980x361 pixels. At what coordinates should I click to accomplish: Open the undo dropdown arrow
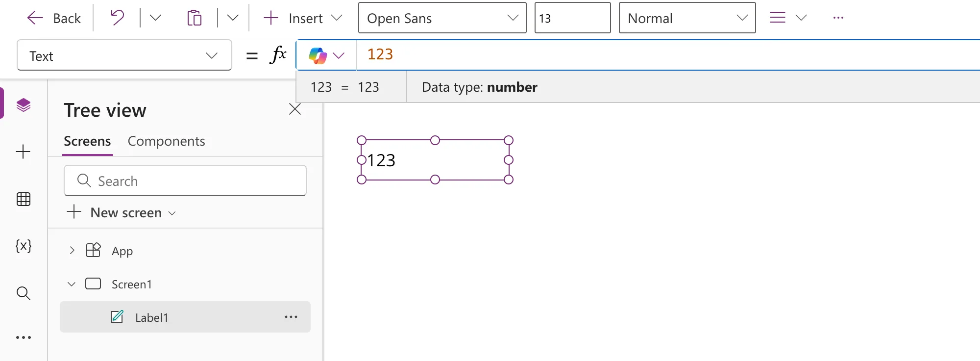point(155,18)
